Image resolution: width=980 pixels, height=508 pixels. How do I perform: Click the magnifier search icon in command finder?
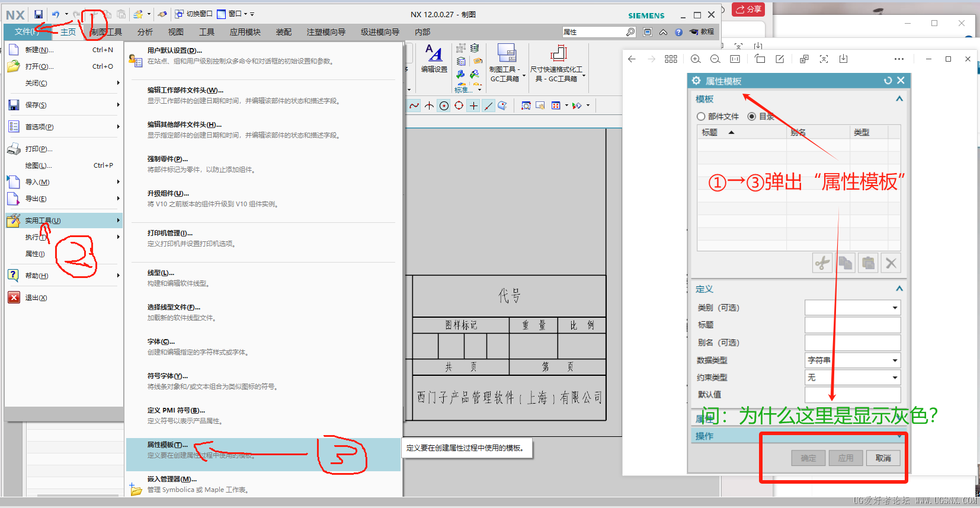tap(630, 32)
